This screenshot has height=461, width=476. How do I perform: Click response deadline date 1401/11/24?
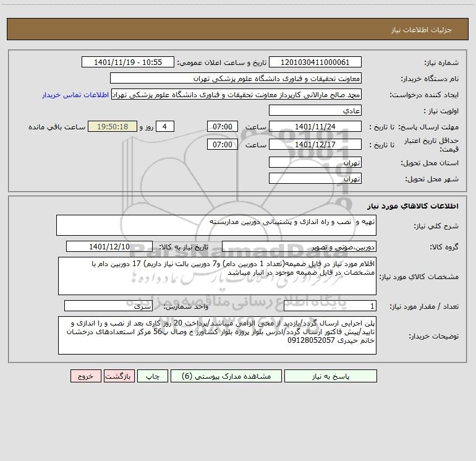coord(315,126)
